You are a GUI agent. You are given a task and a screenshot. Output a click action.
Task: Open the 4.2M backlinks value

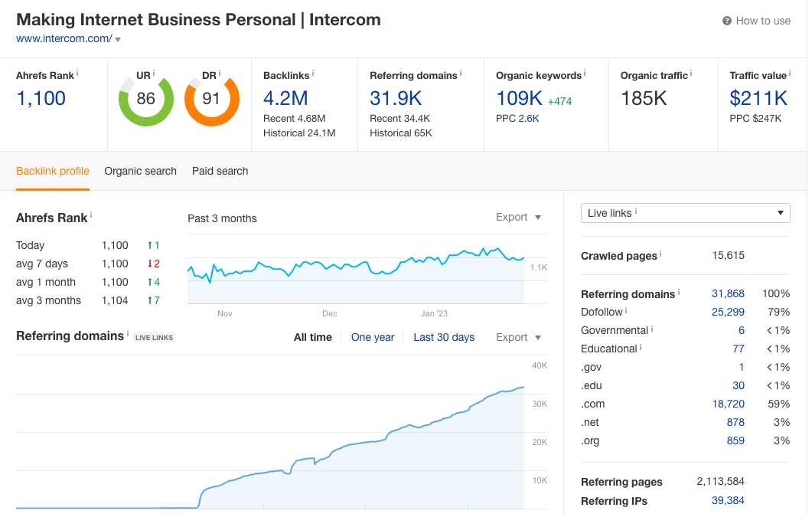click(x=285, y=99)
